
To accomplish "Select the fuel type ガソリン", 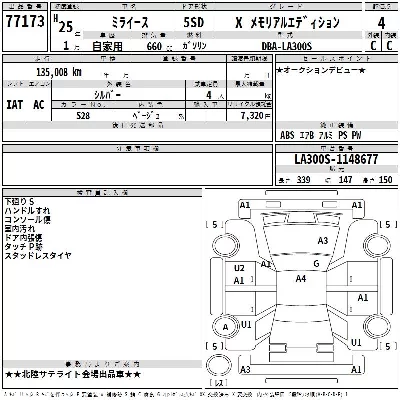I will click(194, 45).
